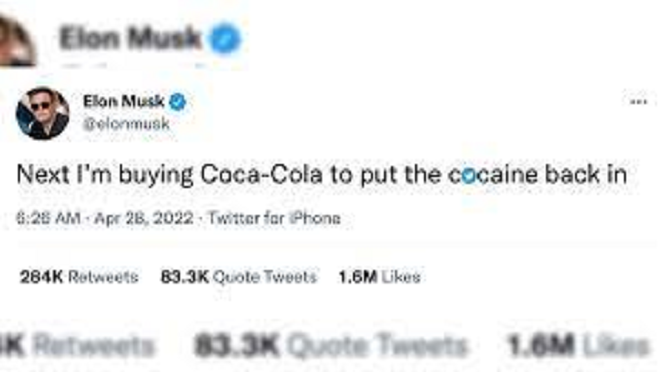Image resolution: width=666 pixels, height=372 pixels.
Task: Click the blurred enlarged 83.3K Quote Tweets text
Action: tap(330, 345)
